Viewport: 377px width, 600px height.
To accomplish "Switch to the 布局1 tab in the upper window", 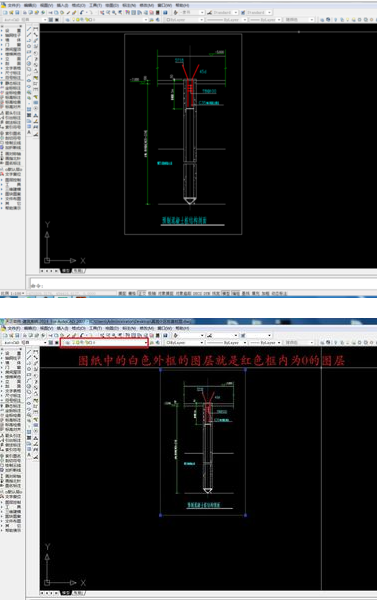I will point(78,271).
